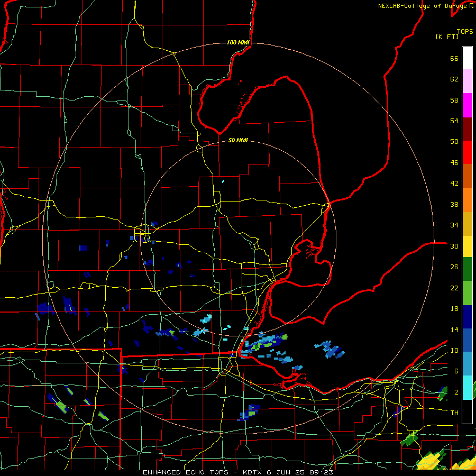Click the legend value "18"
The width and height of the screenshot is (476, 476).
pos(454,309)
